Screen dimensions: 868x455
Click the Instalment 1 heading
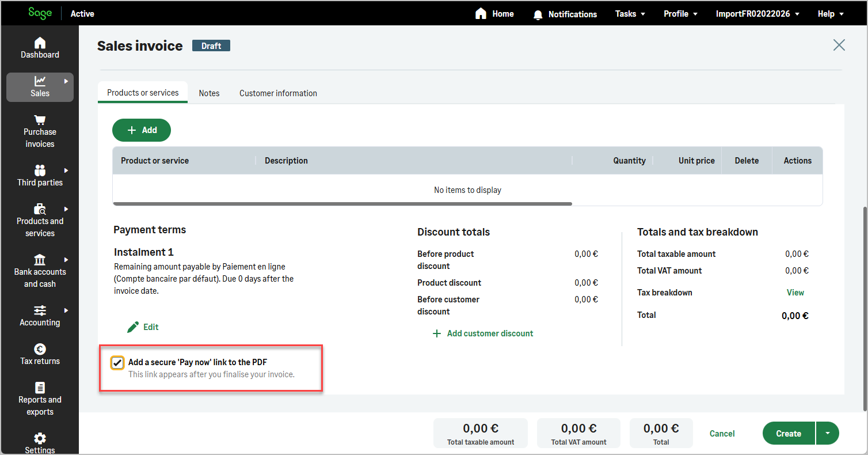(144, 252)
